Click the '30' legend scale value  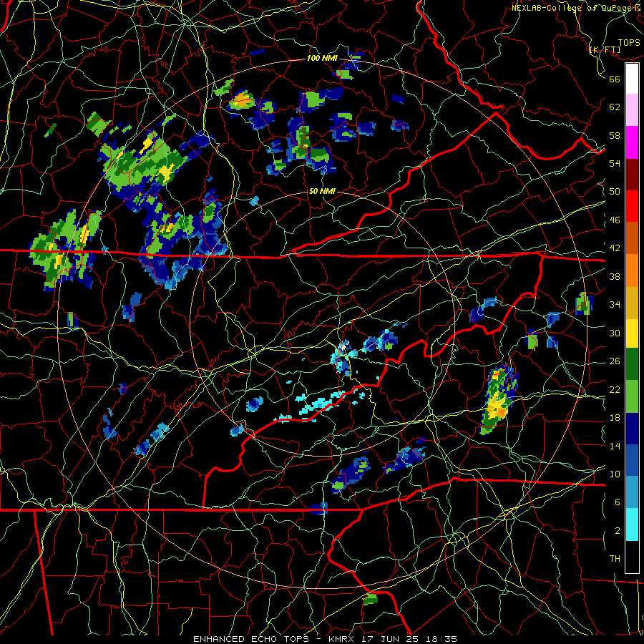point(615,333)
